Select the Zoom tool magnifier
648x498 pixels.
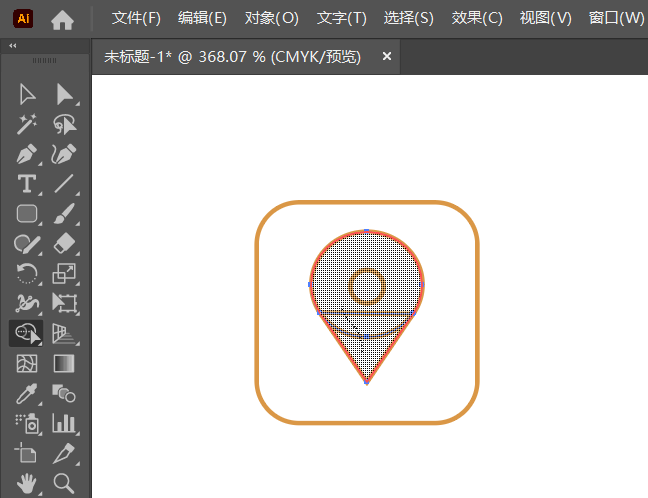64,484
